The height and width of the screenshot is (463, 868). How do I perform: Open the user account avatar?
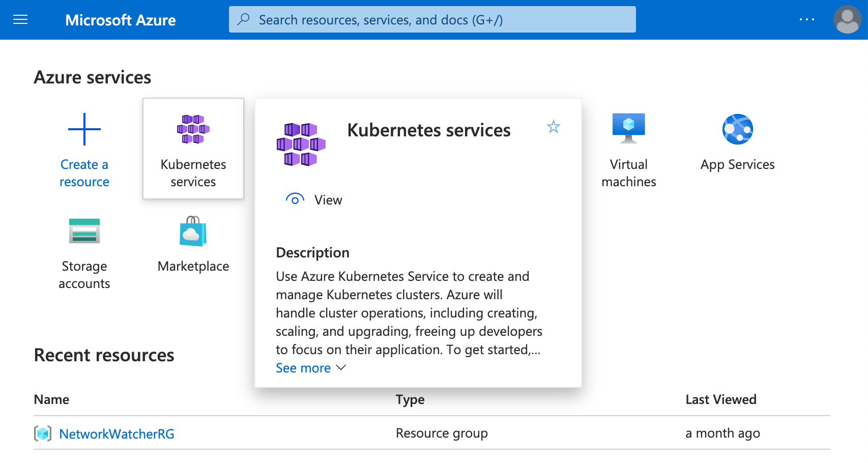pos(847,19)
